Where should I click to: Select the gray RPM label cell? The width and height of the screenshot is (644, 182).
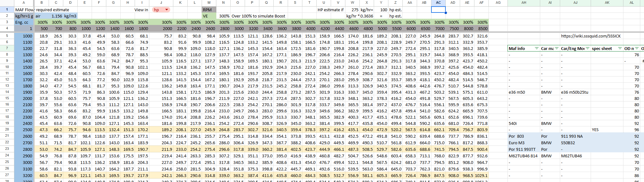pos(209,10)
